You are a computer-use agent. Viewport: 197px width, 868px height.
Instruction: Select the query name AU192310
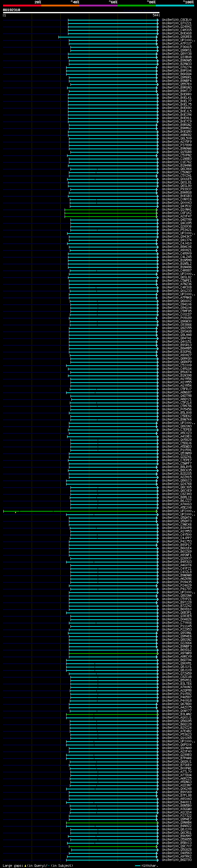point(11,10)
